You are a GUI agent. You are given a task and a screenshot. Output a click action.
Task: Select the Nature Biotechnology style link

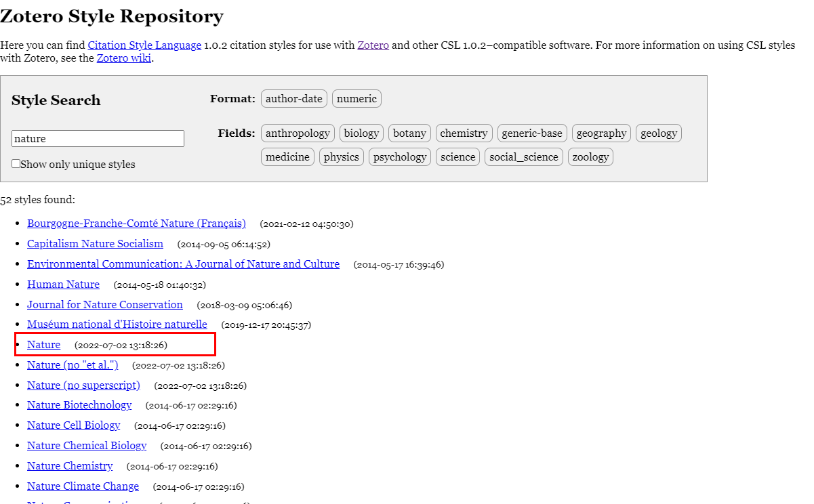[x=79, y=405]
